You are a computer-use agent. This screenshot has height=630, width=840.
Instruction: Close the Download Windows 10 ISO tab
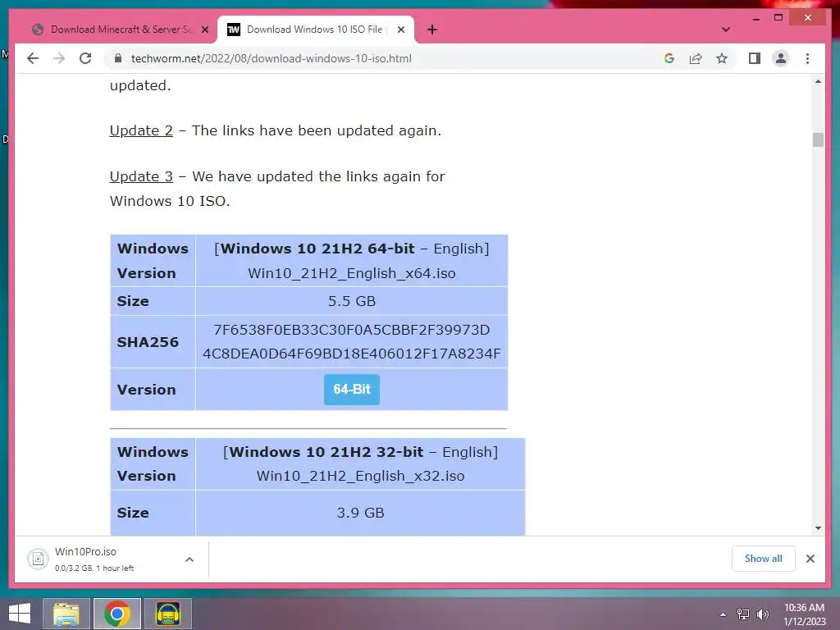[400, 30]
